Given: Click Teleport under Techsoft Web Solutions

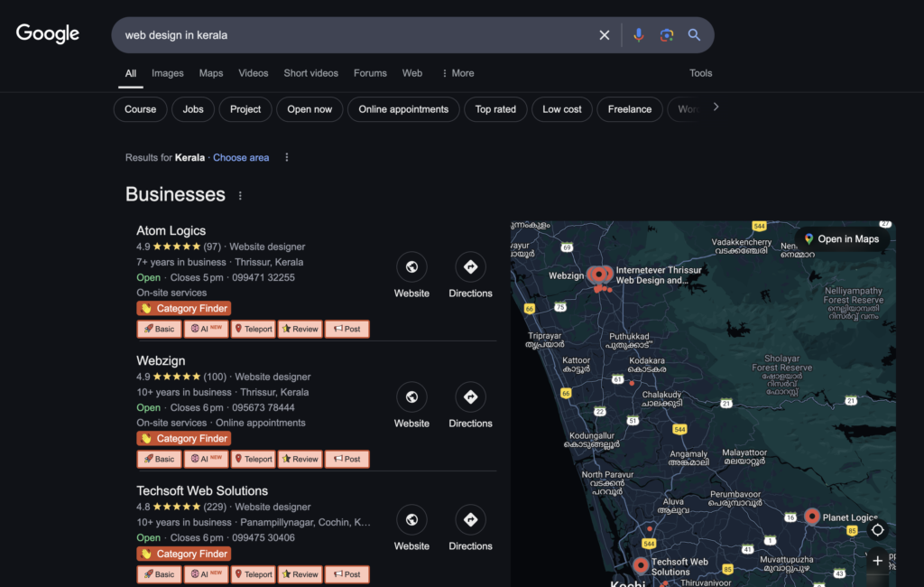Looking at the screenshot, I should click(254, 574).
